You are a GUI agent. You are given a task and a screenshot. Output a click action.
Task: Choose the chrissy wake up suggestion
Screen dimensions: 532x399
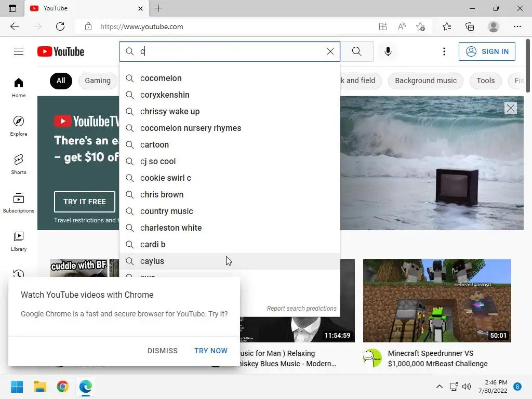229,111
